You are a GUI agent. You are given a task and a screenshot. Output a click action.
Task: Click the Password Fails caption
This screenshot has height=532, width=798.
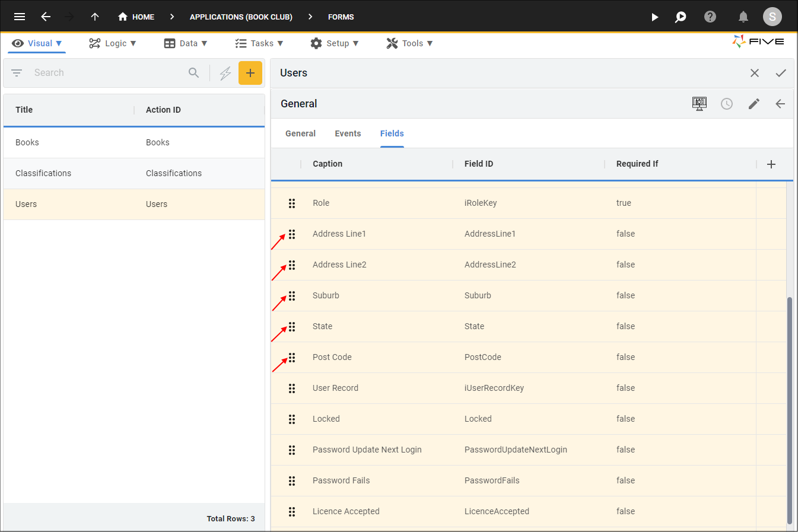click(341, 480)
